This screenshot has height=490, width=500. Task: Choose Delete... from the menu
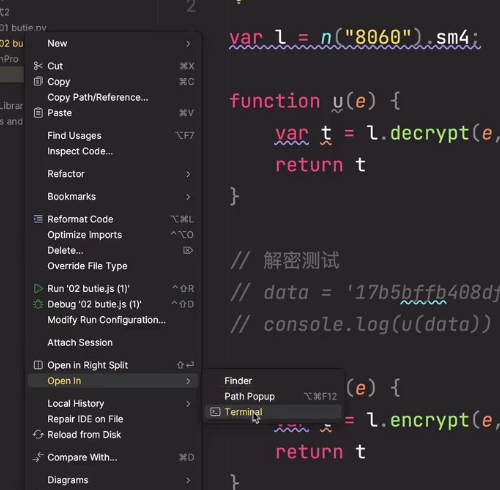click(113, 250)
